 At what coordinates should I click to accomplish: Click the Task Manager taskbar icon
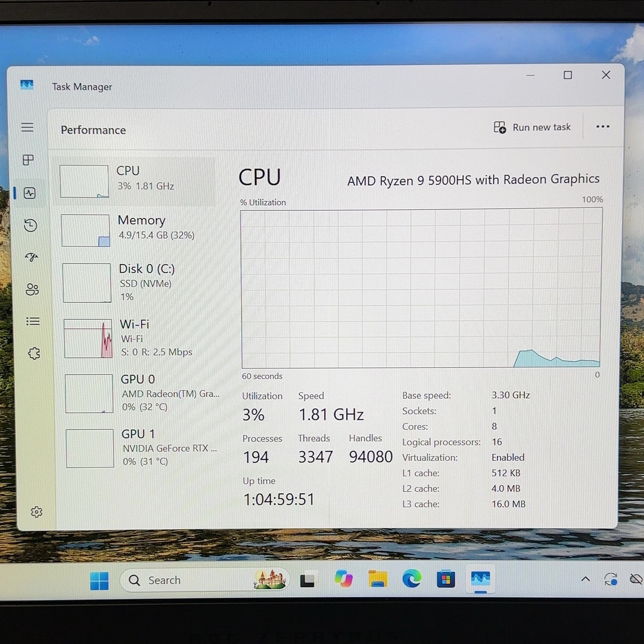480,579
